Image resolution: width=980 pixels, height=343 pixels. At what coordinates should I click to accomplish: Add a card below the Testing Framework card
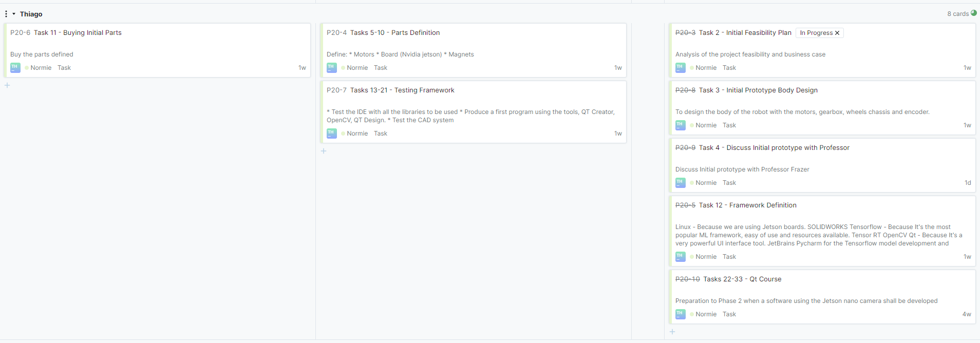(324, 151)
